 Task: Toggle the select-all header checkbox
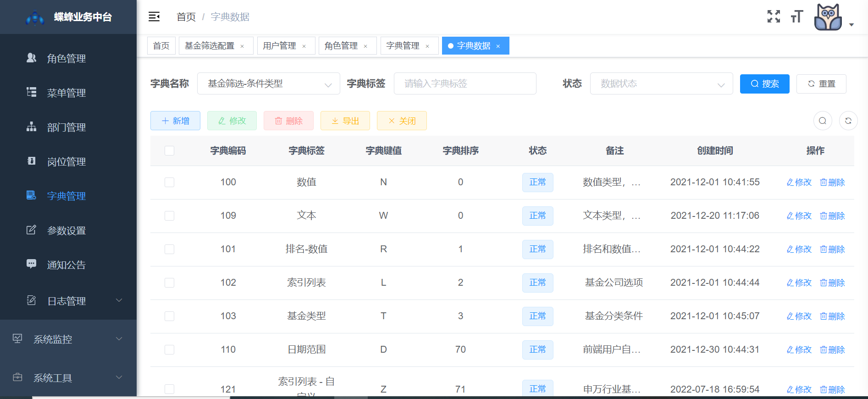tap(169, 150)
